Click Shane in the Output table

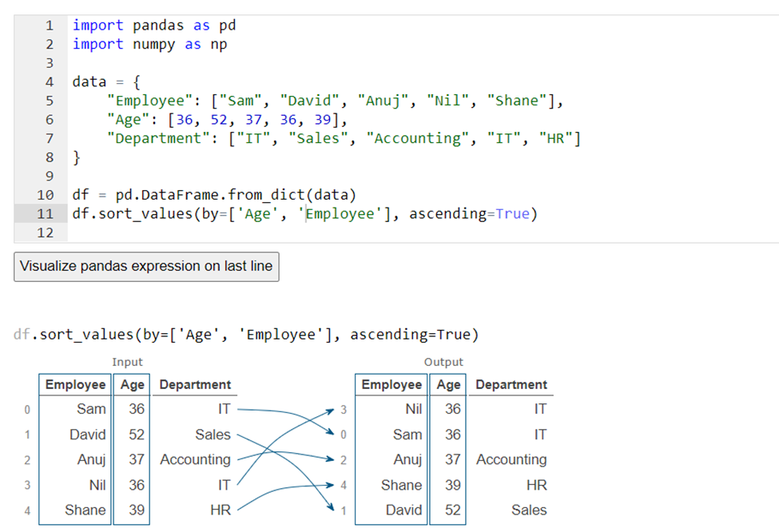pyautogui.click(x=401, y=485)
